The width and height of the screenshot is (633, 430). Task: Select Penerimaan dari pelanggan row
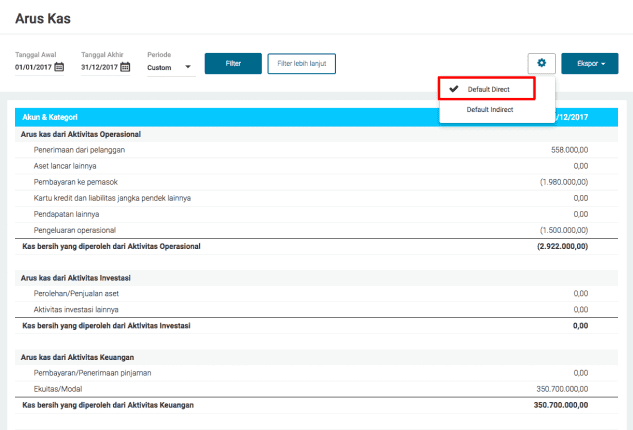pyautogui.click(x=316, y=150)
